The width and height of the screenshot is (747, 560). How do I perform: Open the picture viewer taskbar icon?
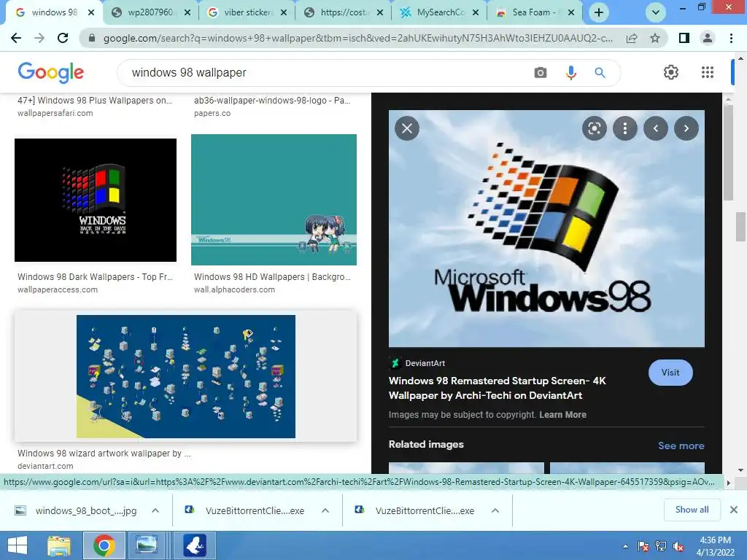146,545
